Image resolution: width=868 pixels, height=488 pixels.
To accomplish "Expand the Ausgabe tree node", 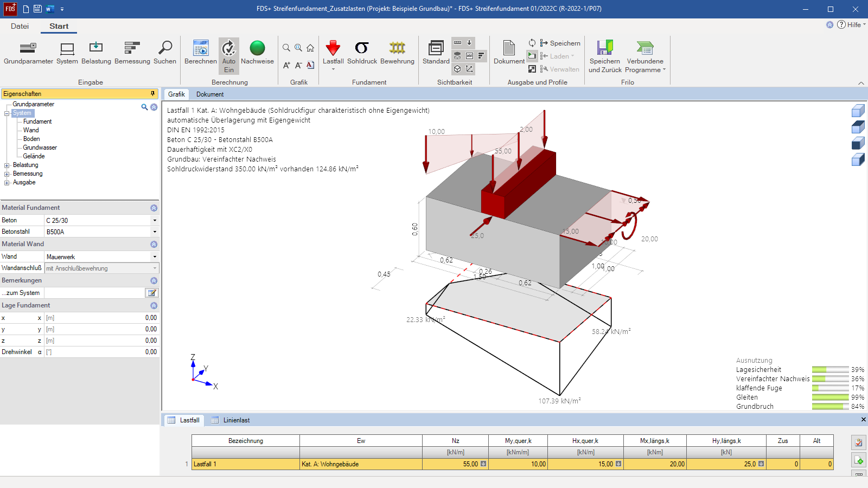I will tap(7, 183).
